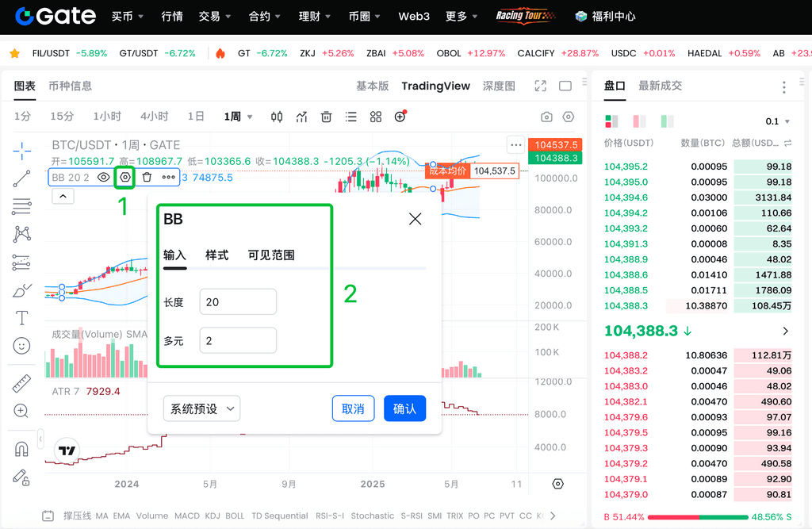Delete the BB indicator with trash icon
This screenshot has height=529, width=812.
pyautogui.click(x=147, y=178)
